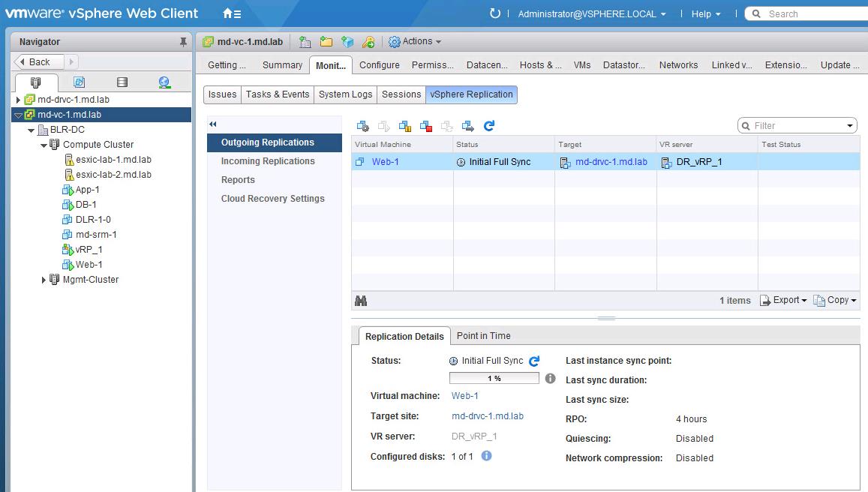
Task: Click info icon beside sync progress bar
Action: coord(550,378)
